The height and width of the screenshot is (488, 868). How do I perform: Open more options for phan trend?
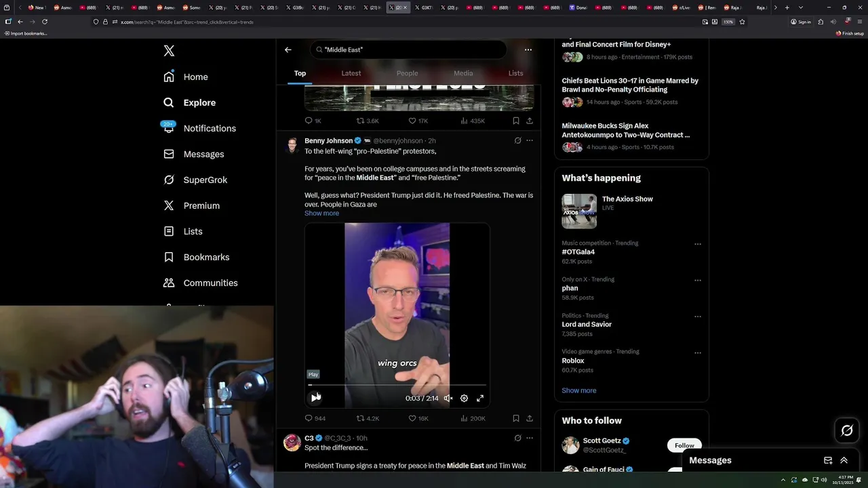[698, 280]
